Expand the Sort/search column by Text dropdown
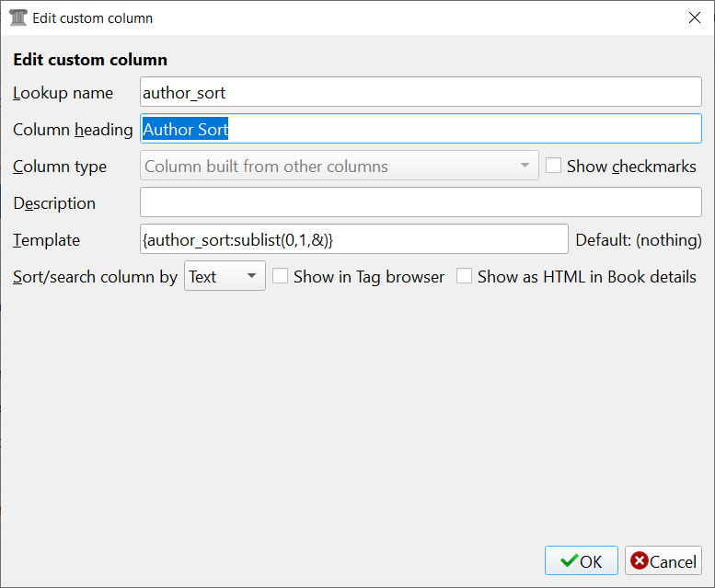Viewport: 715px width, 588px height. click(225, 276)
